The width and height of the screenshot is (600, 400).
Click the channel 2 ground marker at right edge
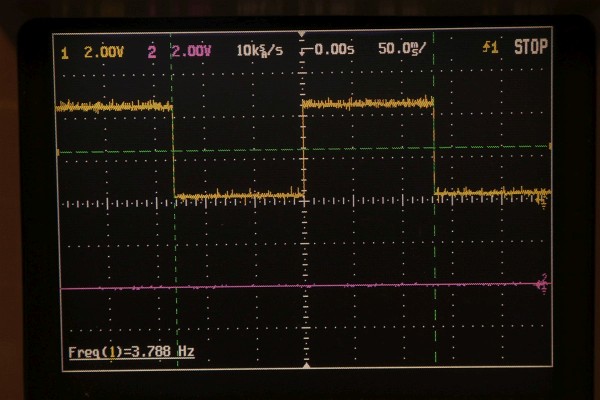click(x=543, y=283)
